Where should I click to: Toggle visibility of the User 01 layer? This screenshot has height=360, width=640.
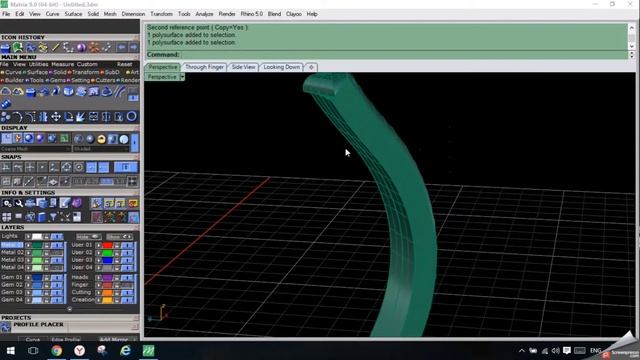(x=127, y=245)
